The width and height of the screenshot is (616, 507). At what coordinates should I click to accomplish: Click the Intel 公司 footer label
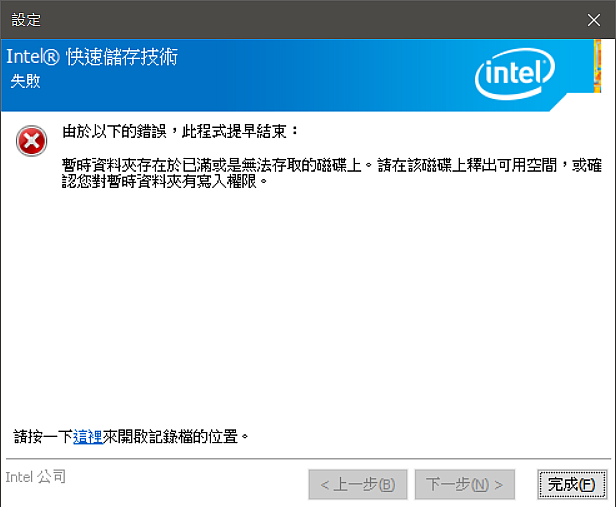36,477
